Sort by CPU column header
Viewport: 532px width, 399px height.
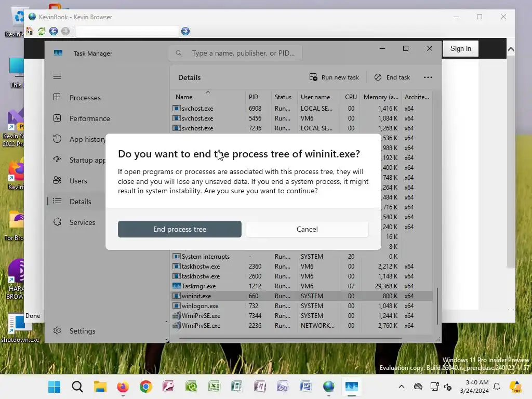(351, 97)
